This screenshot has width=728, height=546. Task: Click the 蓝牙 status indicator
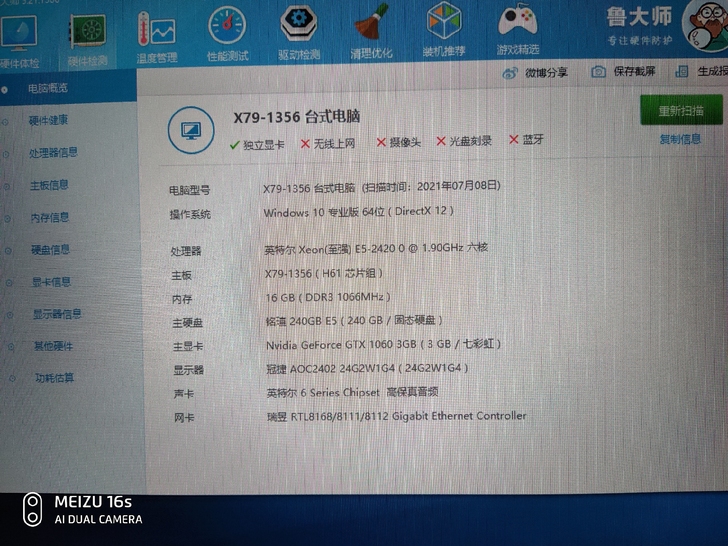pyautogui.click(x=526, y=139)
